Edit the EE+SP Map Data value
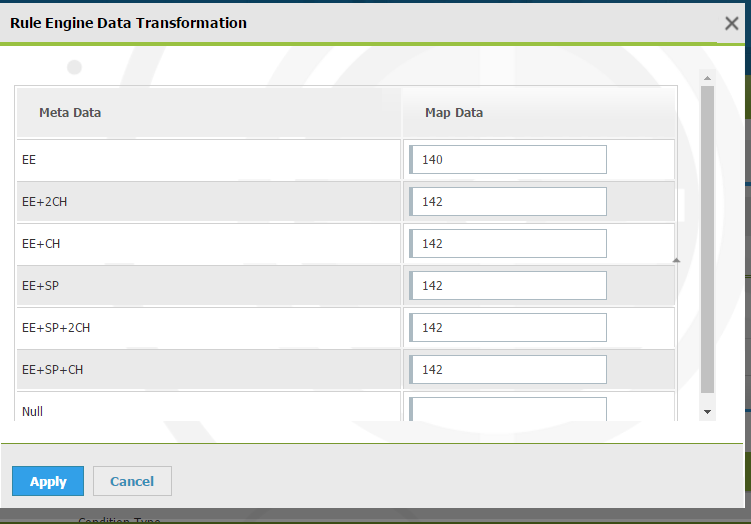This screenshot has height=524, width=751. (x=508, y=286)
